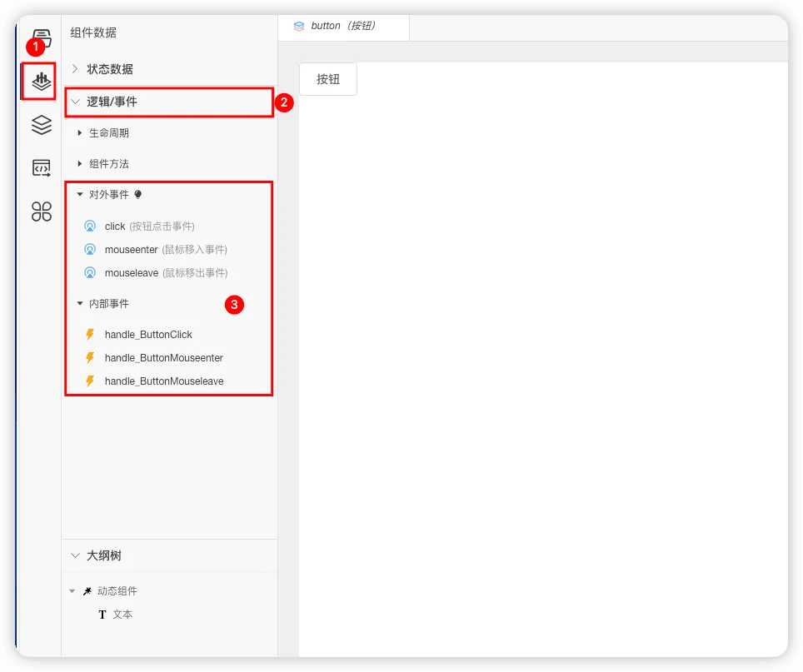This screenshot has width=803, height=672.
Task: Select the component data sidebar icon
Action: coord(42,81)
